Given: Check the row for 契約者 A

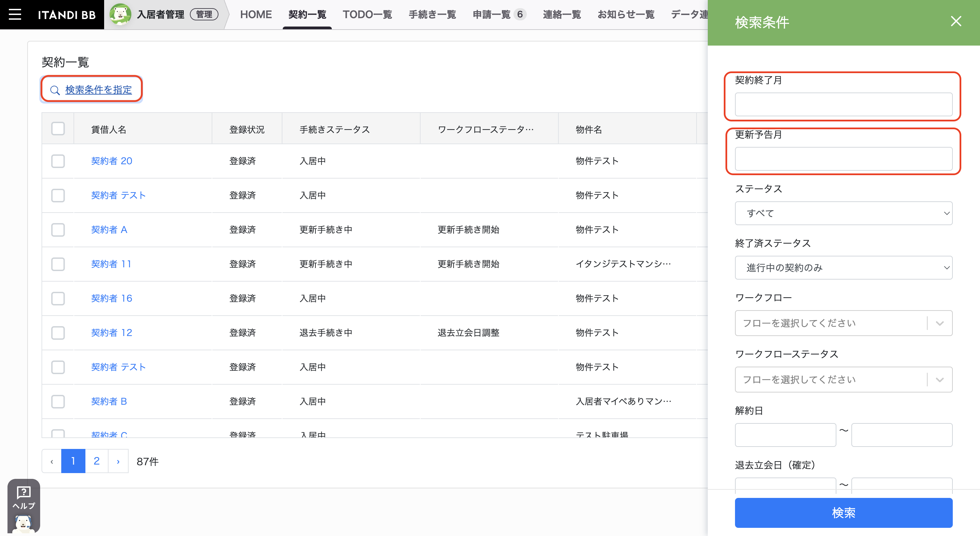Looking at the screenshot, I should (x=58, y=230).
